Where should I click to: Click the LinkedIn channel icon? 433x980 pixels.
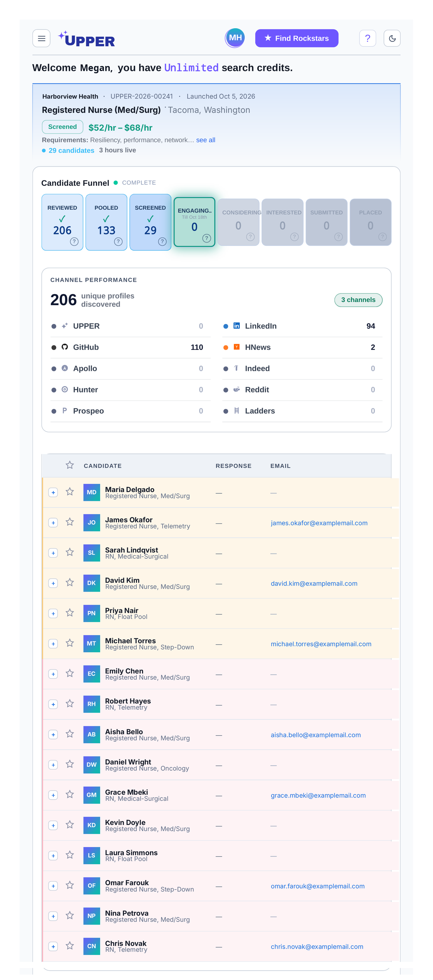point(236,326)
